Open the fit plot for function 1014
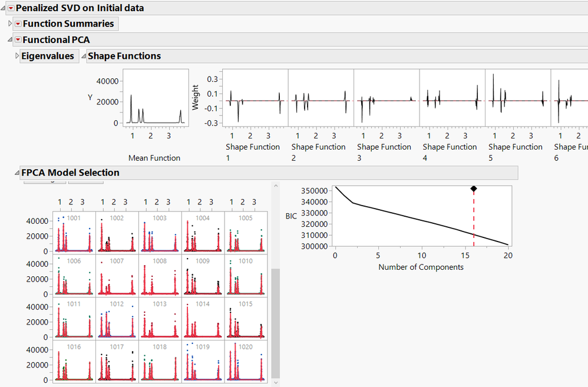Screen dimensions: 588x387 [x=203, y=318]
